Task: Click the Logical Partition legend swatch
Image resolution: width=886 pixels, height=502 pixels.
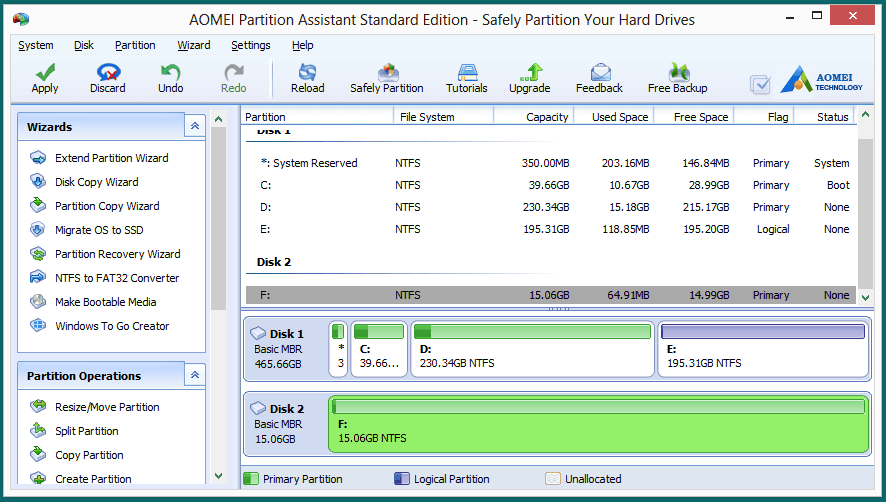Action: point(402,479)
